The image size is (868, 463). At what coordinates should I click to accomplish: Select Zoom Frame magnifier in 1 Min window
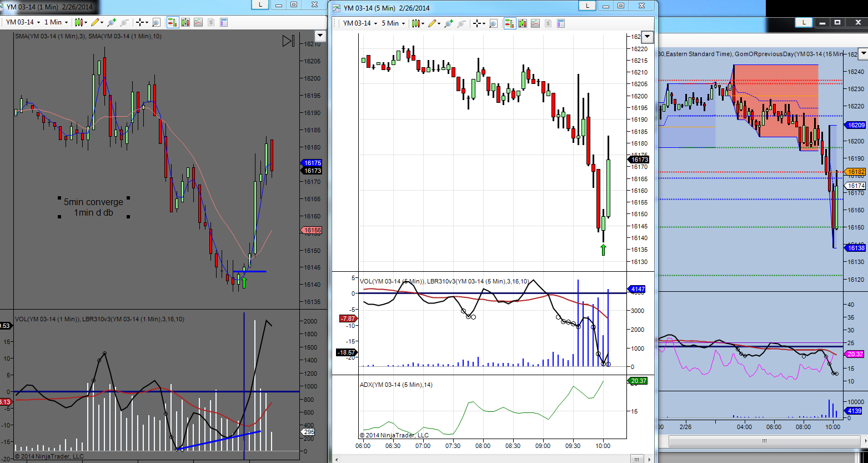click(157, 22)
